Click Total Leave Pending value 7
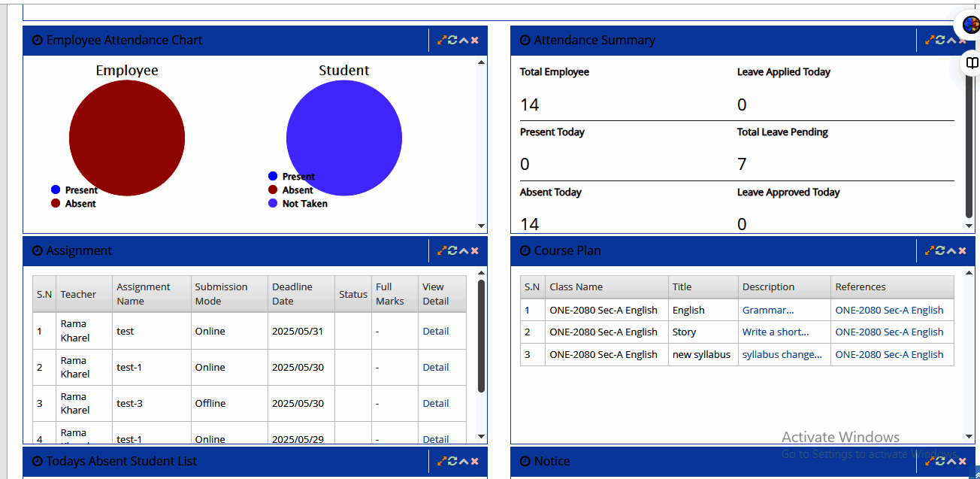The width and height of the screenshot is (980, 479). pos(742,164)
